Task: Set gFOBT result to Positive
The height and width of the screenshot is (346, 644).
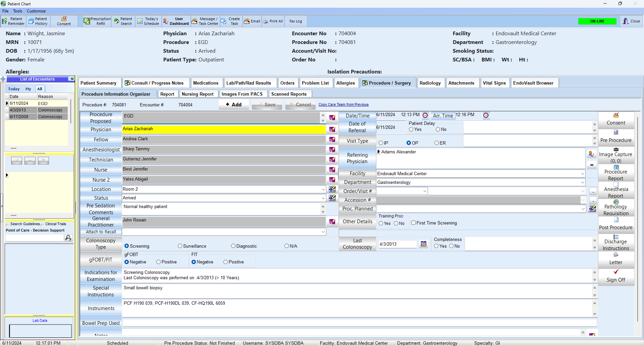Action: pyautogui.click(x=158, y=262)
